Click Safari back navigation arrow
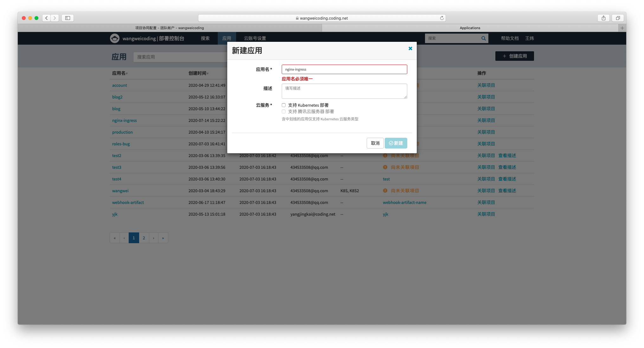Viewport: 644px width, 348px height. [x=47, y=18]
